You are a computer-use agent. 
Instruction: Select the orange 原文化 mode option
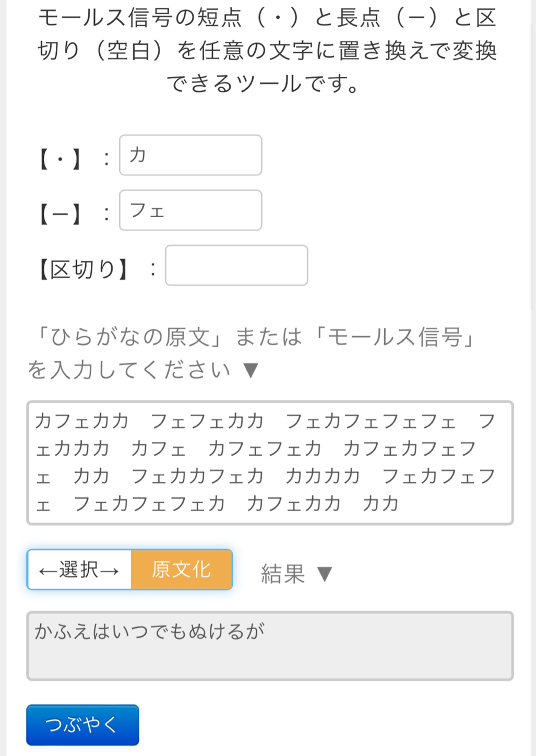click(181, 570)
